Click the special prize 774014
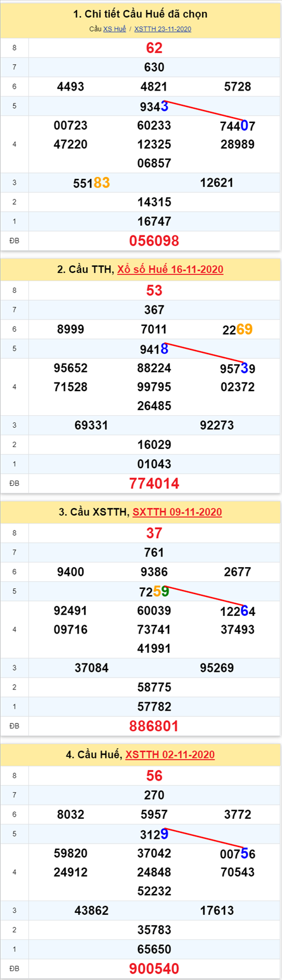Viewport: 282px width, 980px height. point(154,484)
